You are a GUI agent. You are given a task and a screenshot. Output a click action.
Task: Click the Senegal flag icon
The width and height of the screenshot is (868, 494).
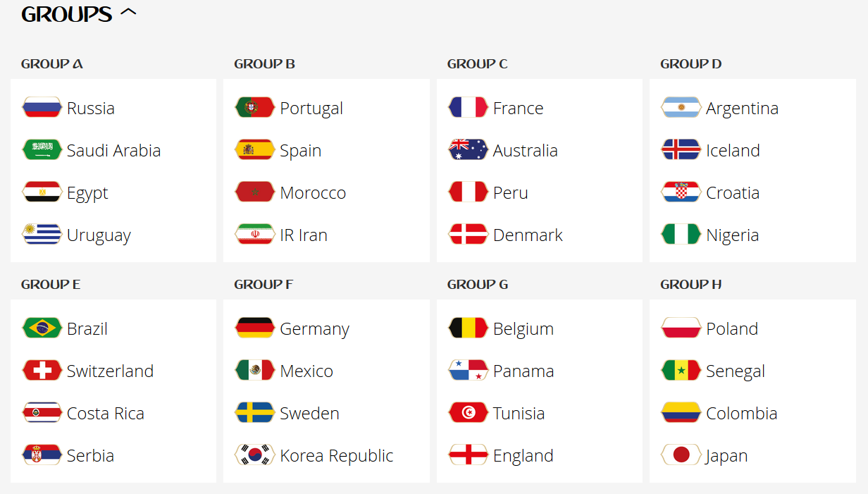coord(681,371)
